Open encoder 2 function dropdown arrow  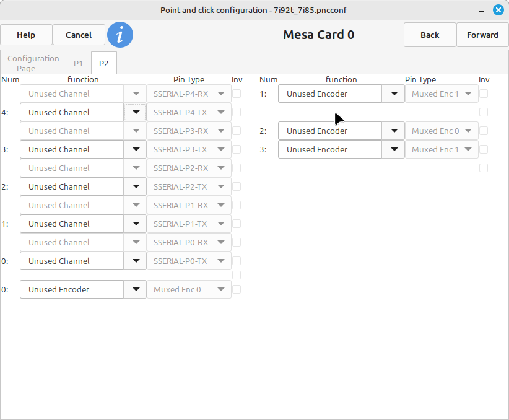393,131
